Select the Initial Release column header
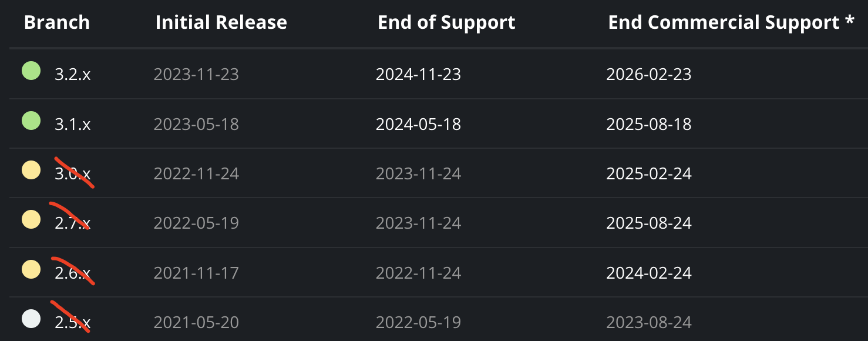 pyautogui.click(x=221, y=22)
